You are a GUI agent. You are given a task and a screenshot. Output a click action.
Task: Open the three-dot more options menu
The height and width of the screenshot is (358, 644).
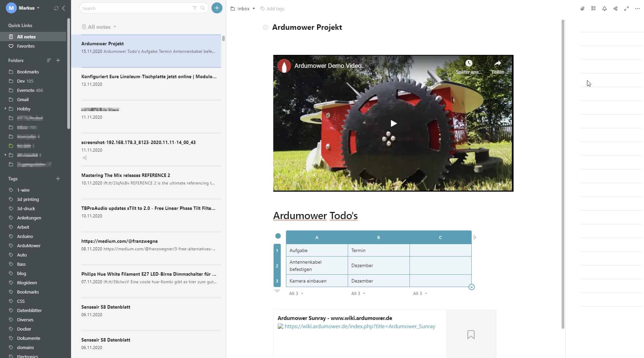coord(637,9)
